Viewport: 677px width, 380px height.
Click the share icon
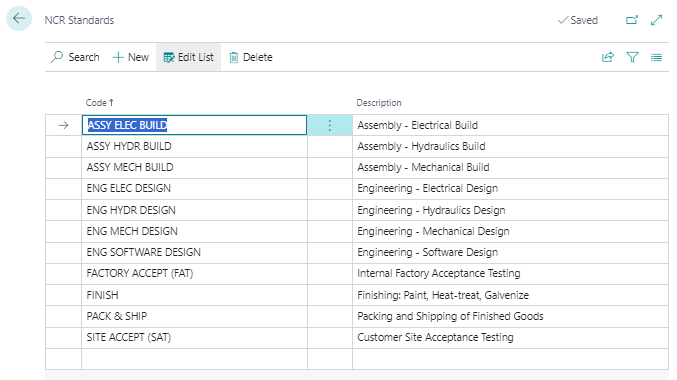608,57
